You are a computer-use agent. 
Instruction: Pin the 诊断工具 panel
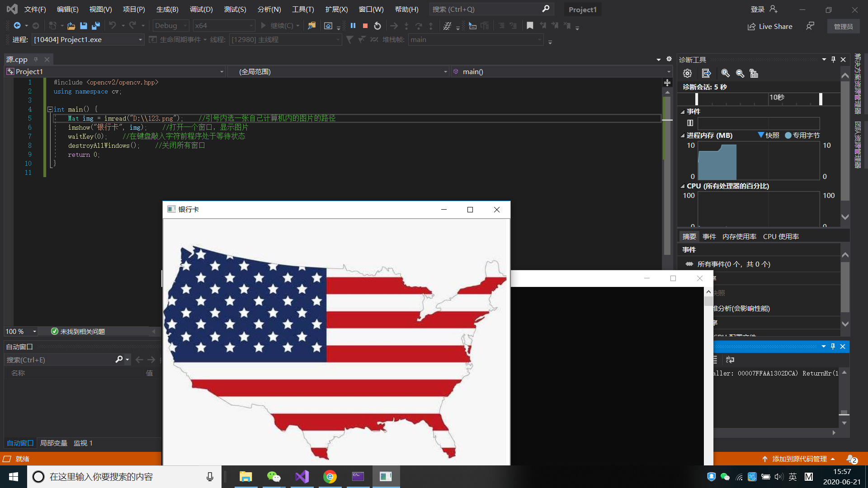click(x=833, y=59)
